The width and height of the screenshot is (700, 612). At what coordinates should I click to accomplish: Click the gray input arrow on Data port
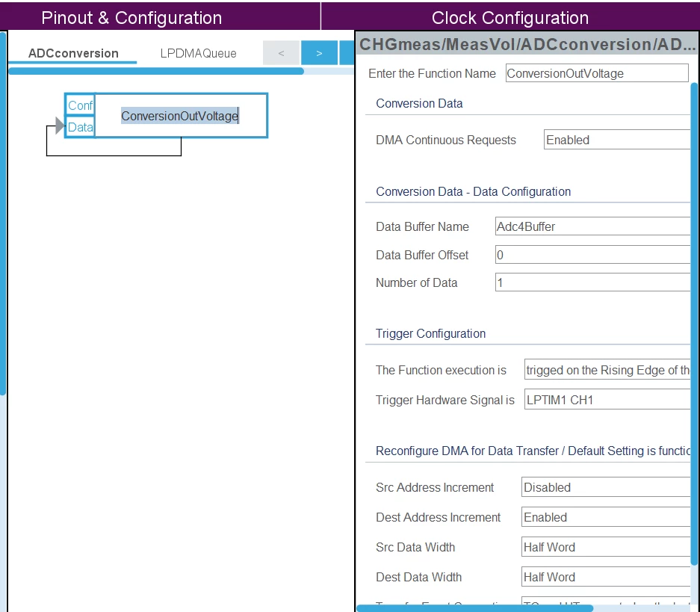61,126
